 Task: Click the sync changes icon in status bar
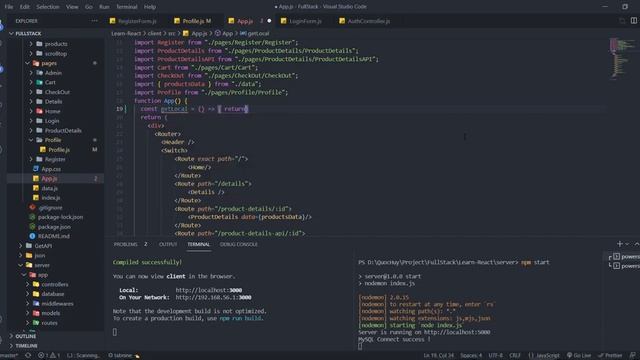point(28,355)
